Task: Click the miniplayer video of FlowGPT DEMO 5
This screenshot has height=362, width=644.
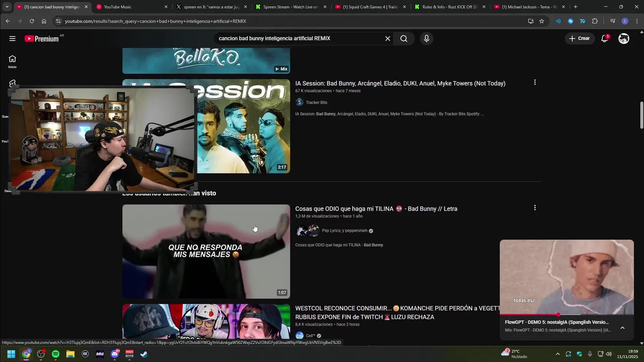Action: click(x=567, y=277)
